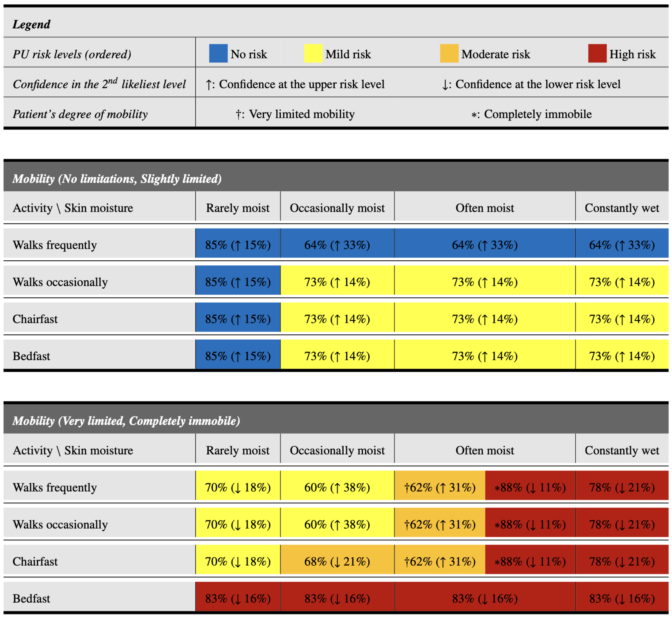The image size is (672, 617).
Task: Click the second table's Constantly wet column header
Action: [622, 450]
